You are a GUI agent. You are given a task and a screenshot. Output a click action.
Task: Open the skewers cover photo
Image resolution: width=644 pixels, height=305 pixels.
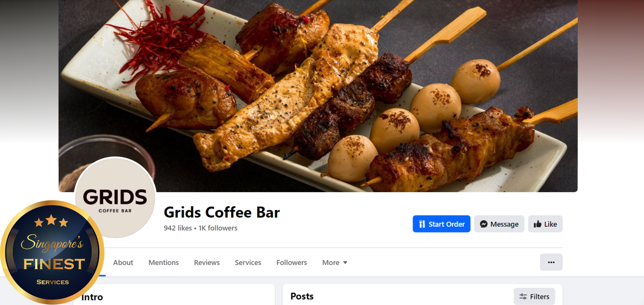[318, 96]
